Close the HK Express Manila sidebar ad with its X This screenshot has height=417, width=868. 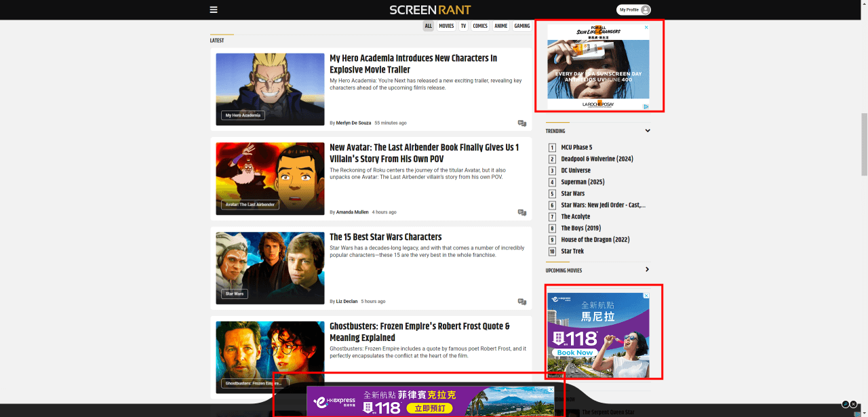point(646,296)
